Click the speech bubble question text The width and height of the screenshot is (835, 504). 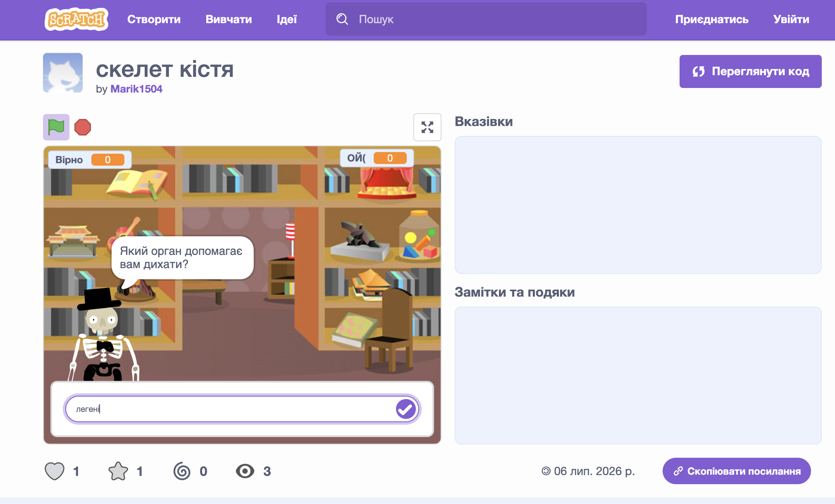tap(181, 257)
